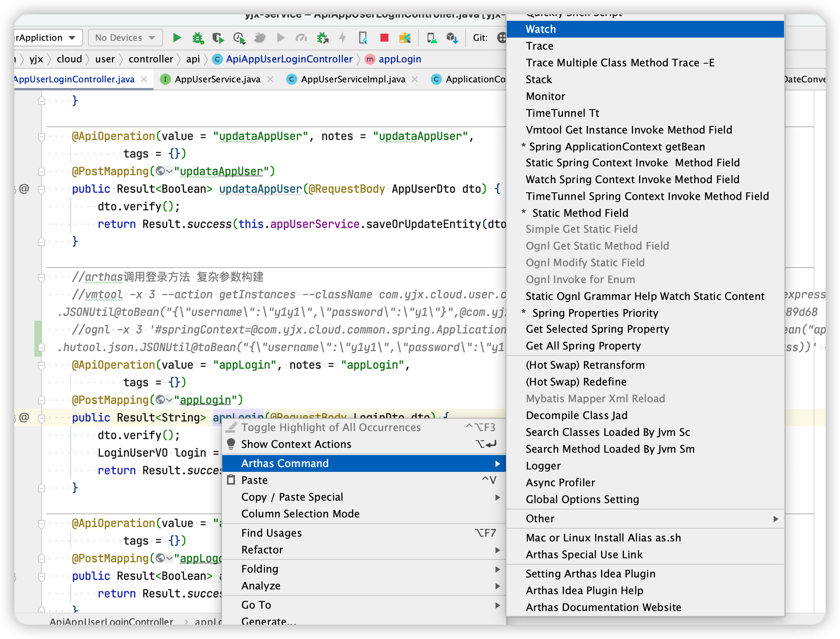840x639 pixels.
Task: Collapse the arthas comment block fold marker
Action: click(41, 278)
